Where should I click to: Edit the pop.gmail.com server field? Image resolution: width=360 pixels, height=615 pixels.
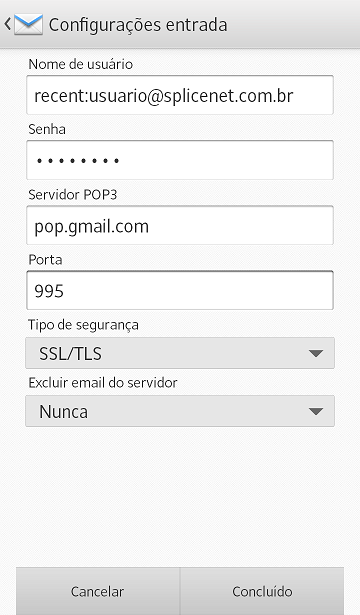coord(180,226)
